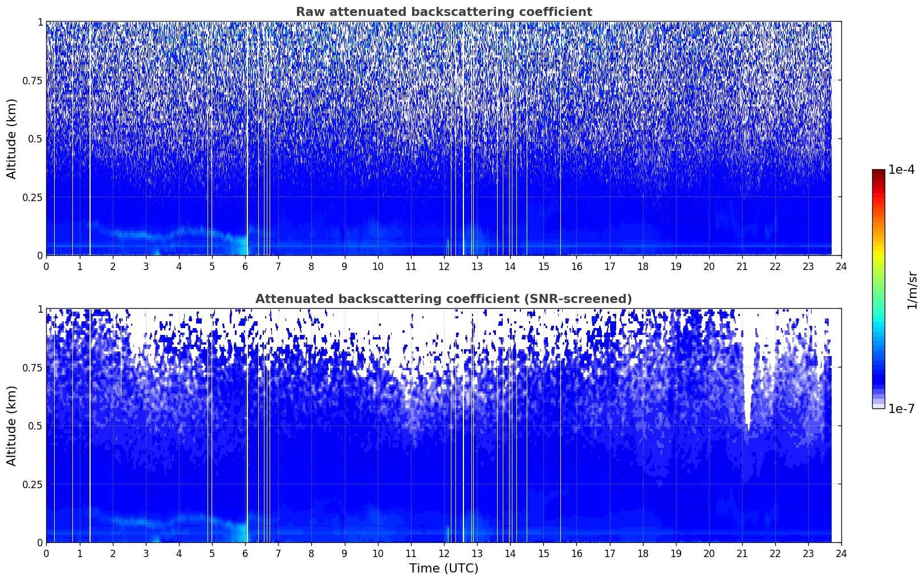The height and width of the screenshot is (581, 924).
Task: Click the 'Raw attenuated backscattering coefficient' title
Action: (443, 12)
